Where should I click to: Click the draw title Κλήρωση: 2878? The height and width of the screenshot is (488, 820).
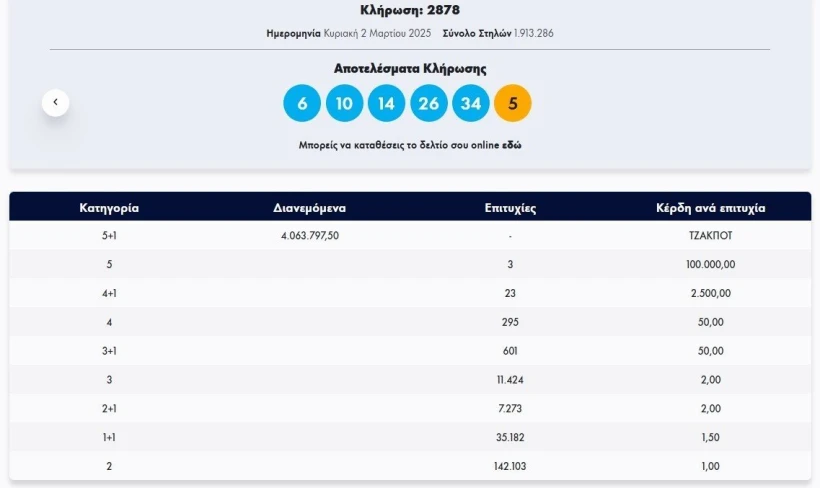tap(410, 10)
